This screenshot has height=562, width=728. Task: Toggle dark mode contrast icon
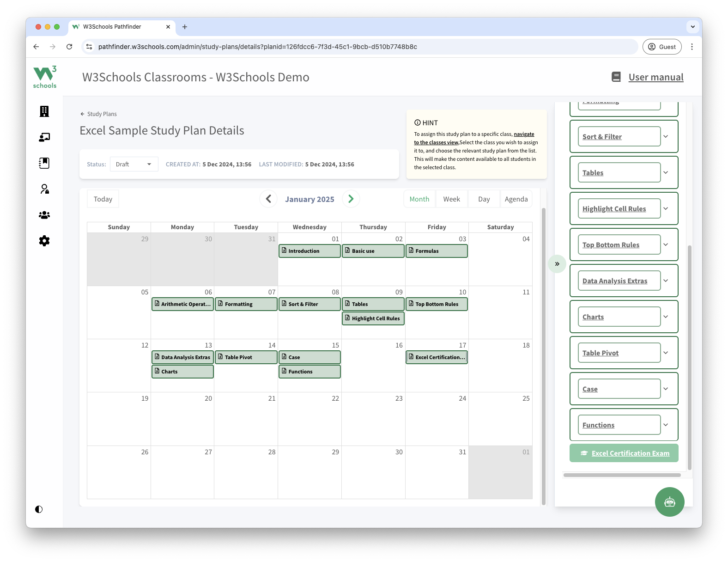[39, 509]
